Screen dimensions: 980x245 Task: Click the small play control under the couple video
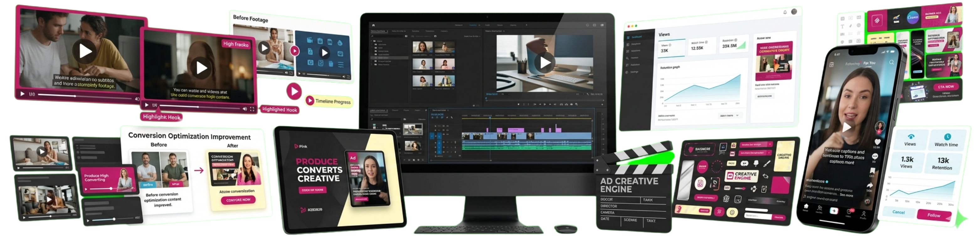[x=22, y=93]
